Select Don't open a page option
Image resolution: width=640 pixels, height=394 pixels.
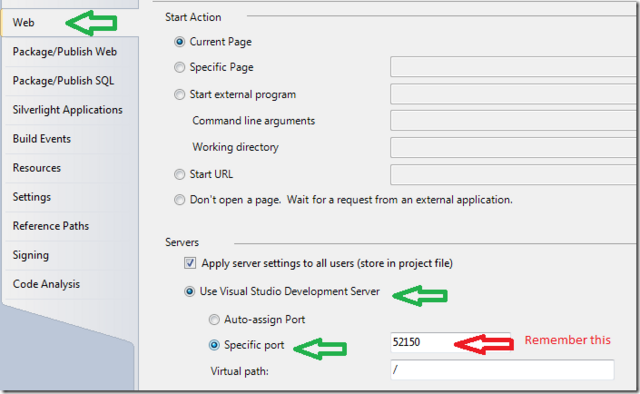click(179, 200)
